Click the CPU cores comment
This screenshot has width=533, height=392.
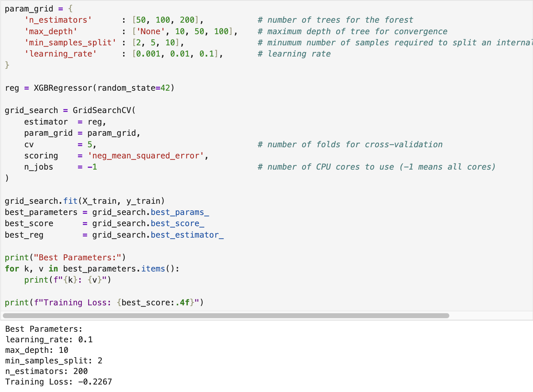coord(376,167)
